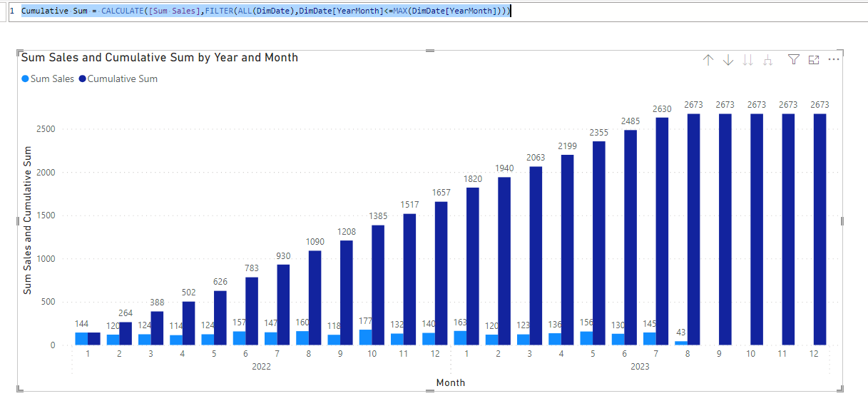Click the 2500 y-axis tick label
The height and width of the screenshot is (401, 868).
pyautogui.click(x=46, y=129)
